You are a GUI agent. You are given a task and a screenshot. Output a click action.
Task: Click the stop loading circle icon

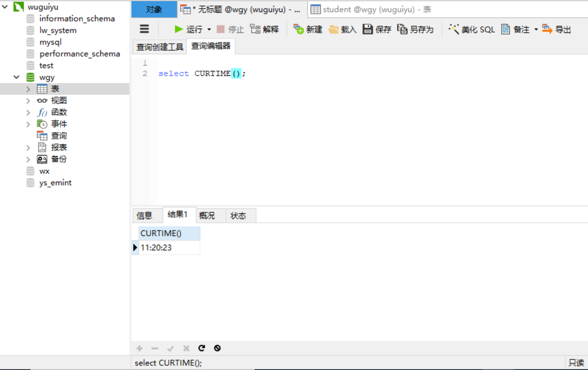(x=217, y=348)
